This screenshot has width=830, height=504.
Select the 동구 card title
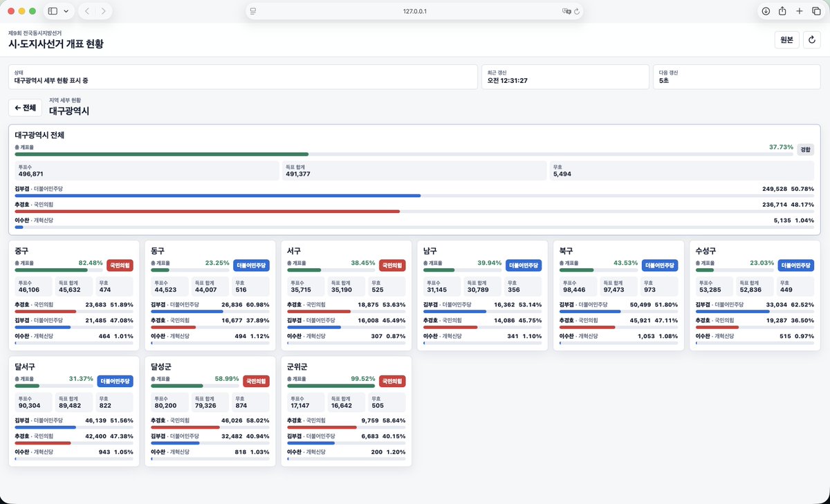point(158,250)
